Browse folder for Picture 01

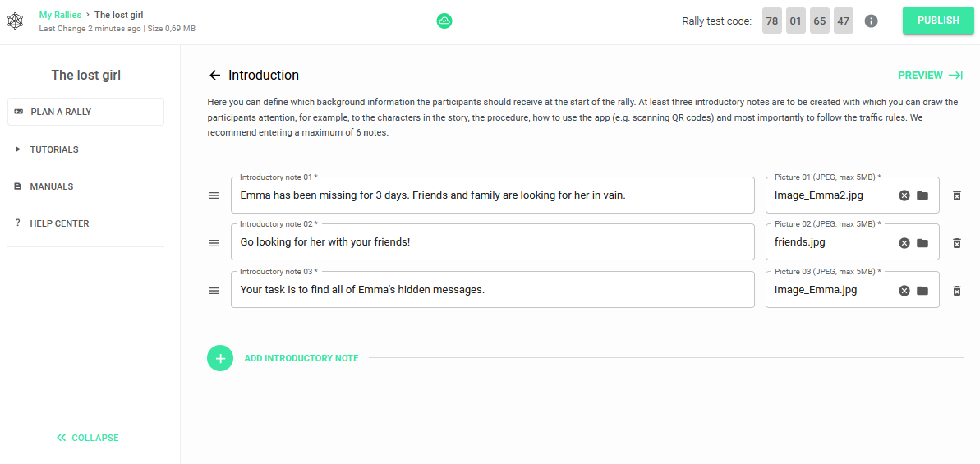pos(922,195)
